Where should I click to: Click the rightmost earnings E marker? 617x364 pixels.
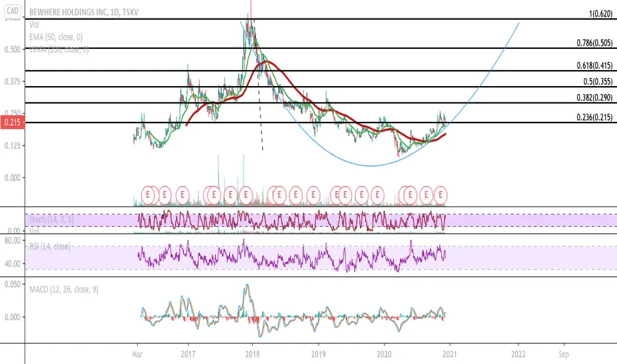coord(440,195)
